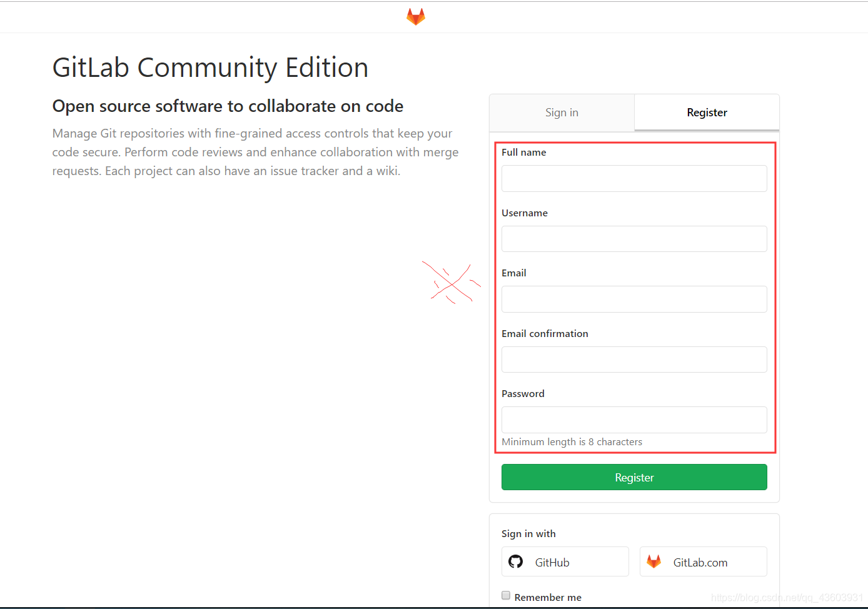Sign in with GitLab.com button

click(x=704, y=561)
